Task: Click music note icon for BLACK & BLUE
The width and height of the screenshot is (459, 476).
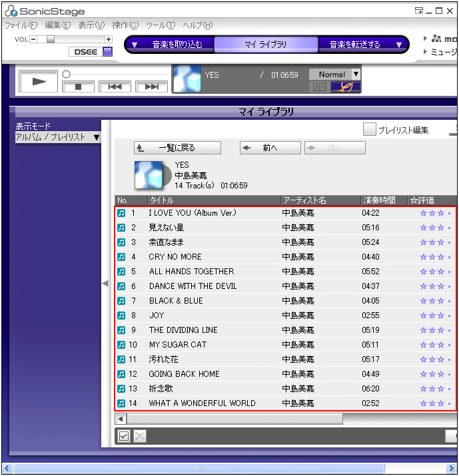Action: click(121, 301)
